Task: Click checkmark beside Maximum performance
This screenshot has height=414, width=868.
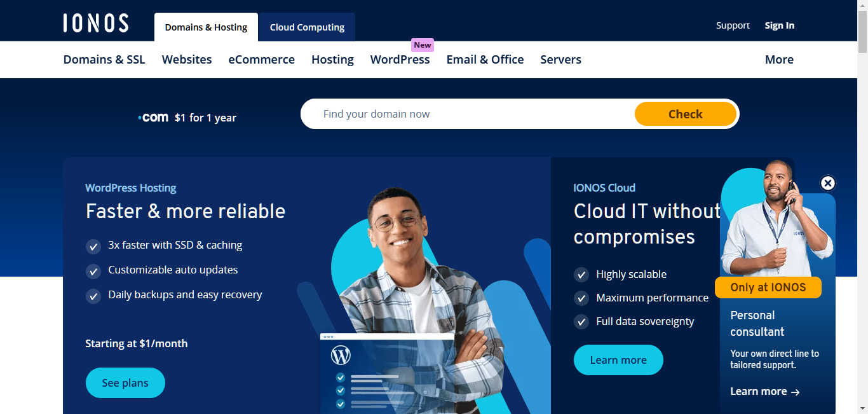Action: tap(581, 298)
